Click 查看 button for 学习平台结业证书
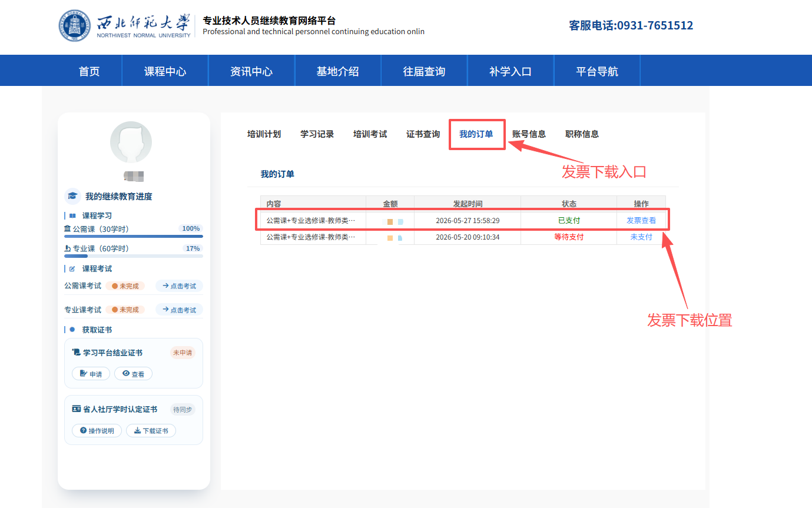The width and height of the screenshot is (812, 508). 133,374
